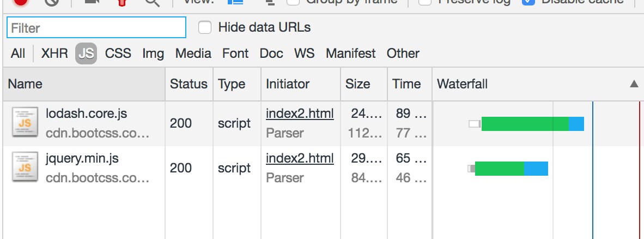Click the lodash.core.js waterfall timing bar
The width and height of the screenshot is (644, 239).
click(x=526, y=124)
